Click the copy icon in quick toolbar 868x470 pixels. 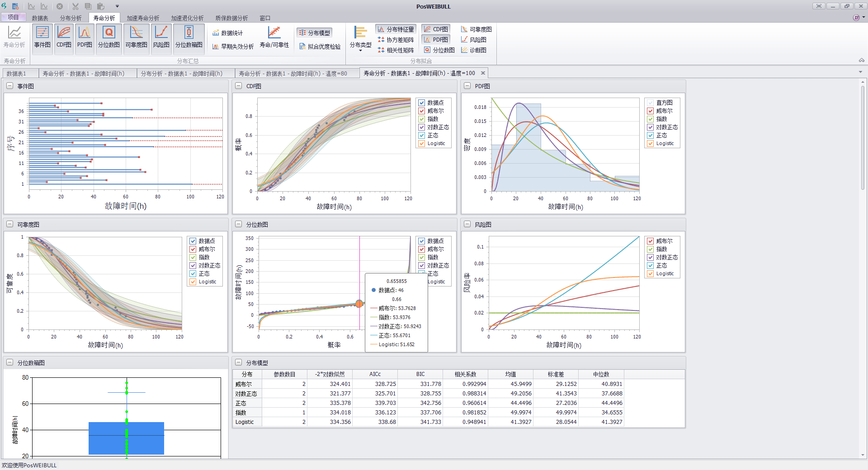[x=88, y=6]
